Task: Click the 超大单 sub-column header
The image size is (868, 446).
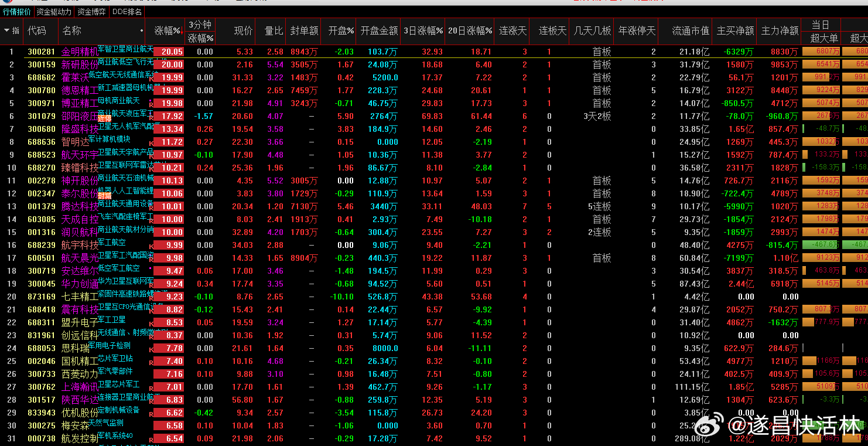Action: click(824, 38)
